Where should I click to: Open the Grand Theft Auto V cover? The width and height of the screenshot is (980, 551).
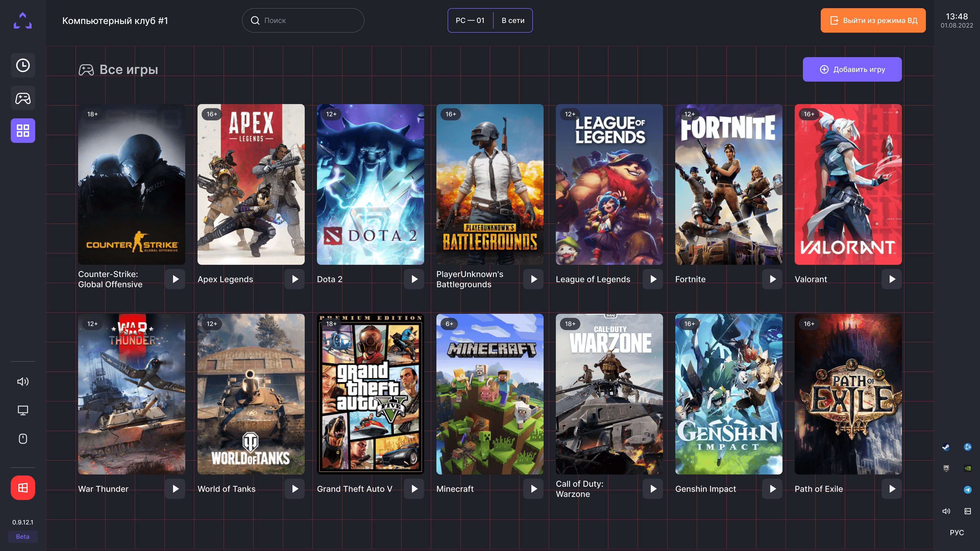coord(371,394)
